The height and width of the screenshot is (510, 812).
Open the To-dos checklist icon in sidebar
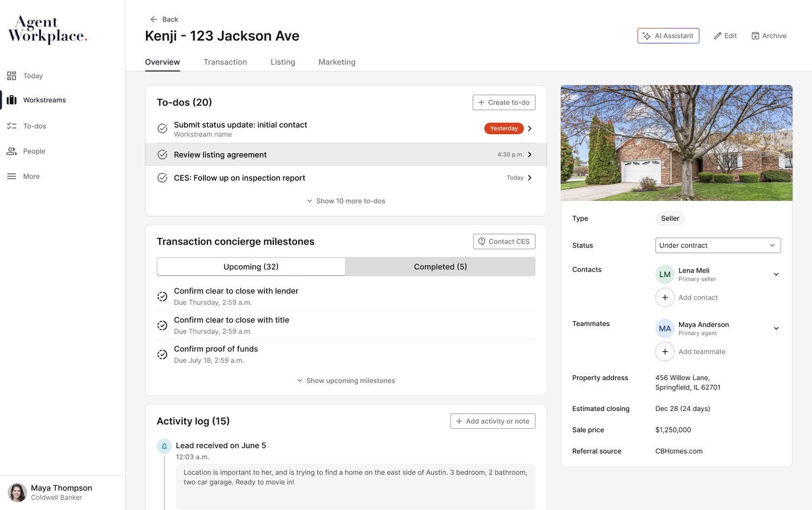(11, 126)
